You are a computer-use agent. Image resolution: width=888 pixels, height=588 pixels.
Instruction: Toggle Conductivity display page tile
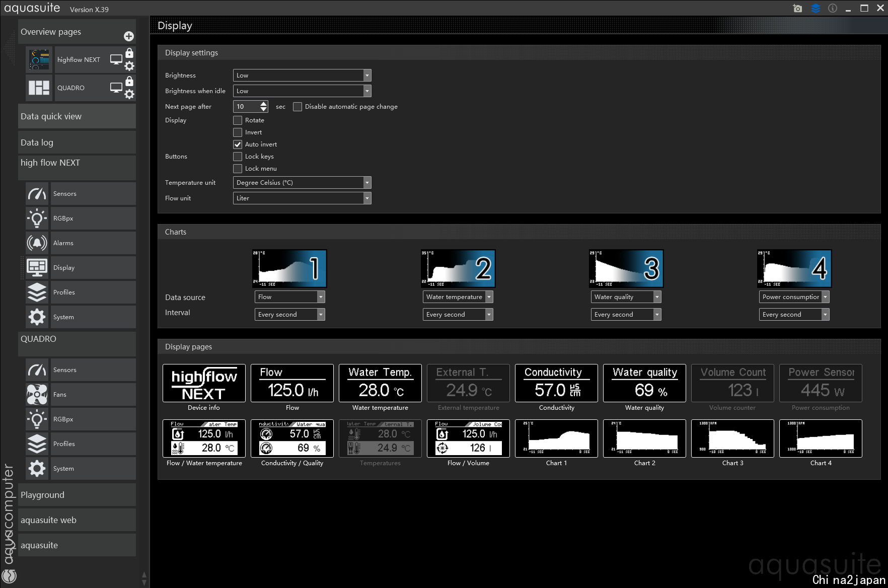556,383
